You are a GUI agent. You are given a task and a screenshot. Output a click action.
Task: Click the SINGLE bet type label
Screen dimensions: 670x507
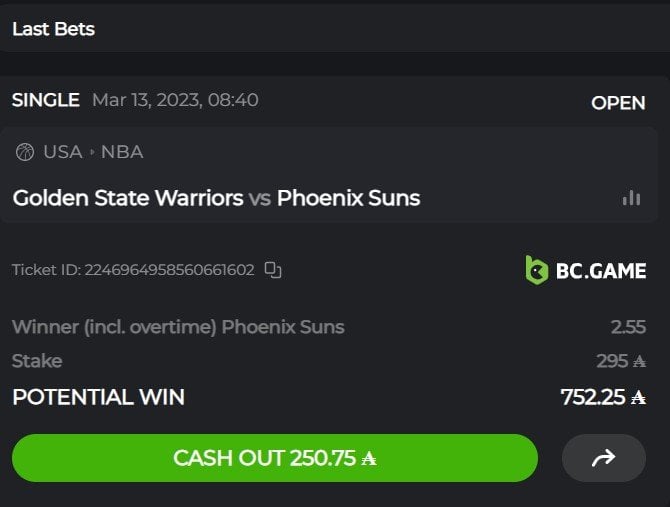click(45, 100)
